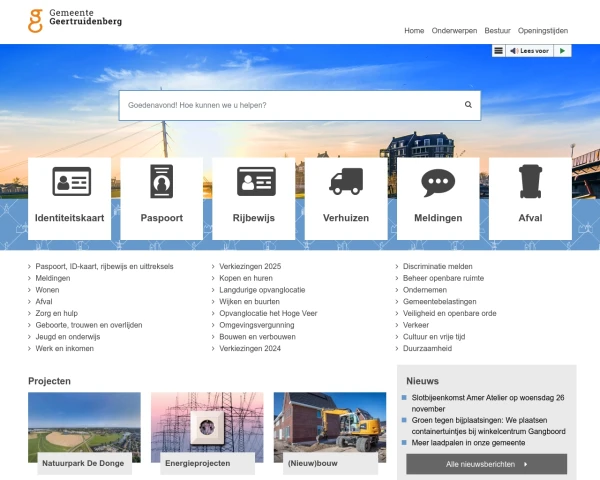The height and width of the screenshot is (480, 600).
Task: Open the Langdurige opvanglocatie link
Action: coord(262,290)
